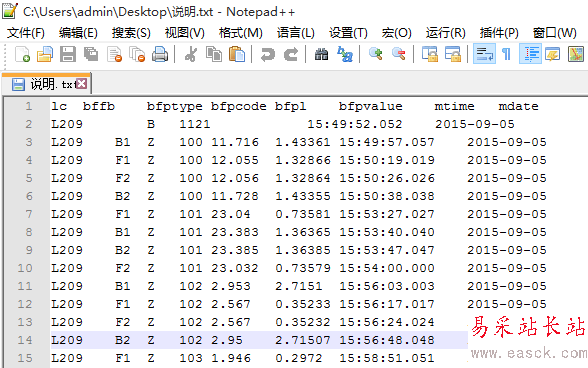Click value '2.7151' on line 11
This screenshot has height=368, width=588.
point(298,286)
